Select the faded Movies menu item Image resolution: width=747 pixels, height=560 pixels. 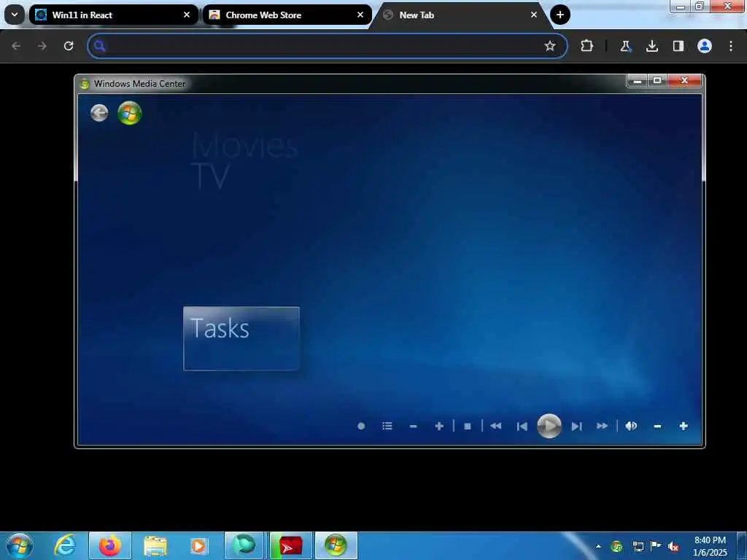(x=244, y=145)
